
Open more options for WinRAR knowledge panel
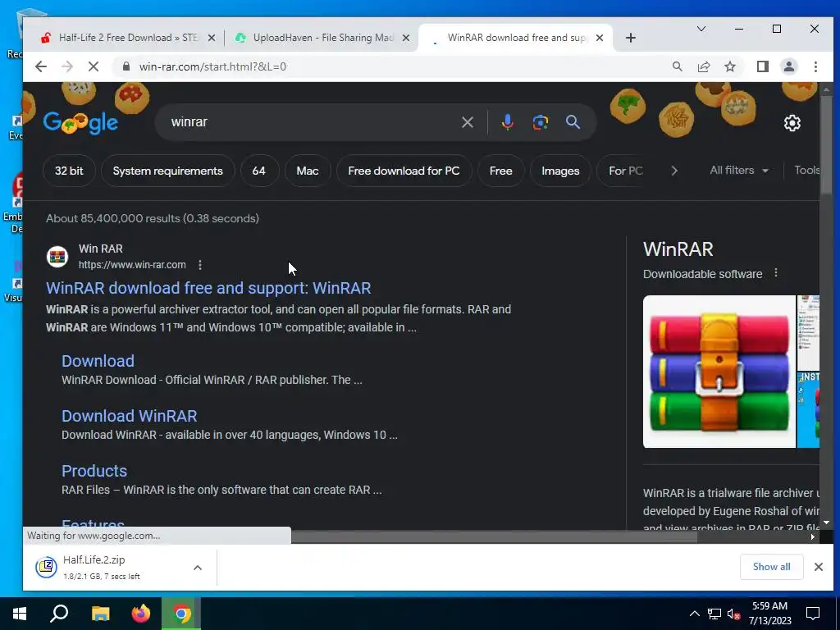pos(776,273)
